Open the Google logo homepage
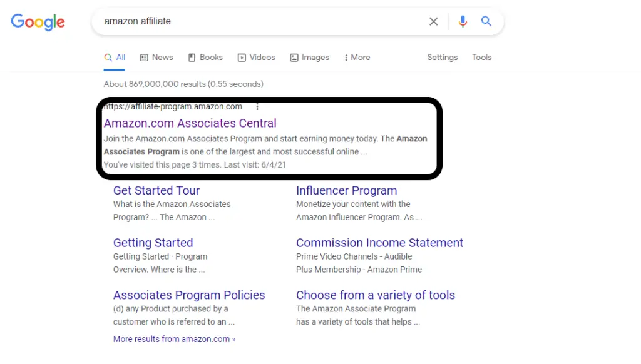Viewport: 641px width, 364px height. [38, 22]
